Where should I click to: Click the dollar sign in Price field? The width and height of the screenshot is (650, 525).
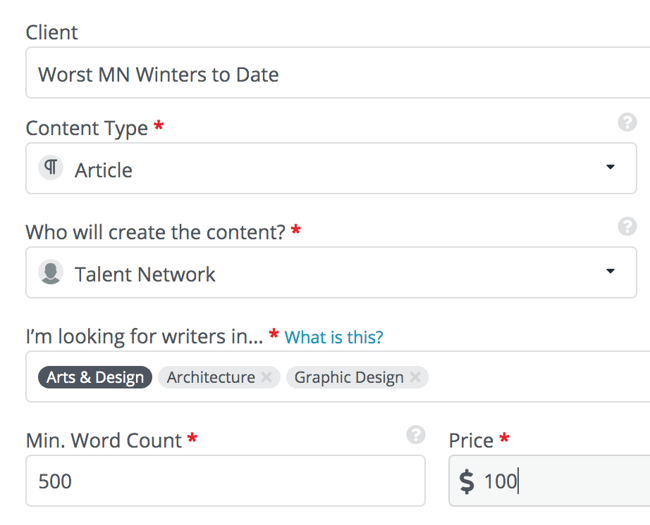[x=467, y=481]
